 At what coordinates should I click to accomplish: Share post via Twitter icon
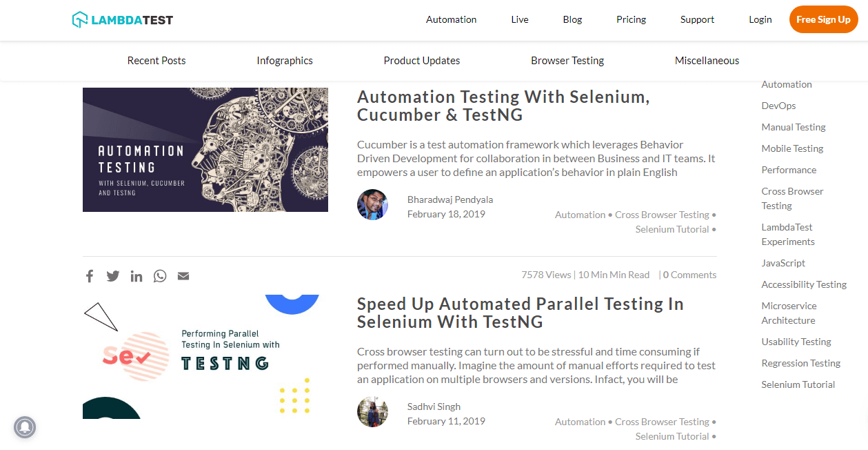tap(113, 276)
